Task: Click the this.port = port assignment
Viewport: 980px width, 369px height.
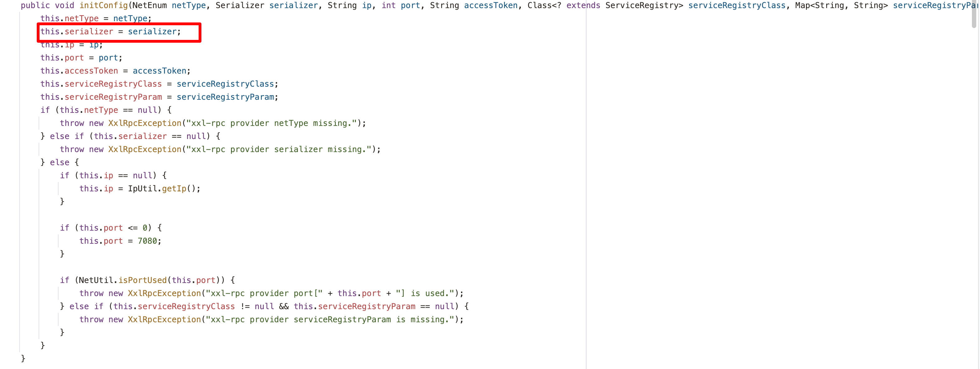Action: tap(81, 58)
